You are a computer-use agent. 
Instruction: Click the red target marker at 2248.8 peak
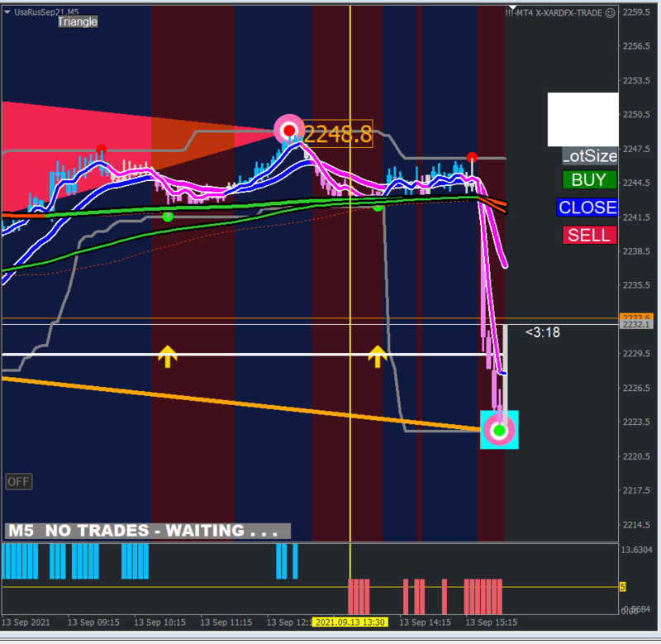[289, 131]
